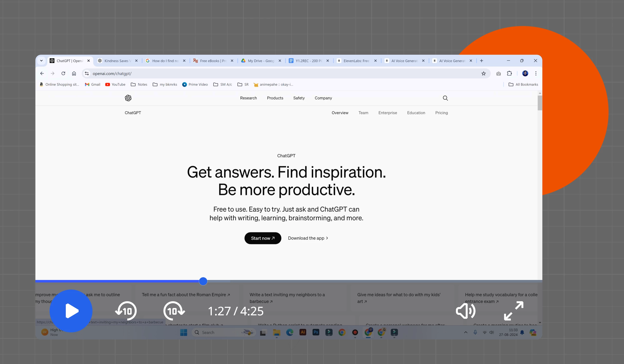Open the Products menu
The image size is (624, 364).
click(x=275, y=98)
